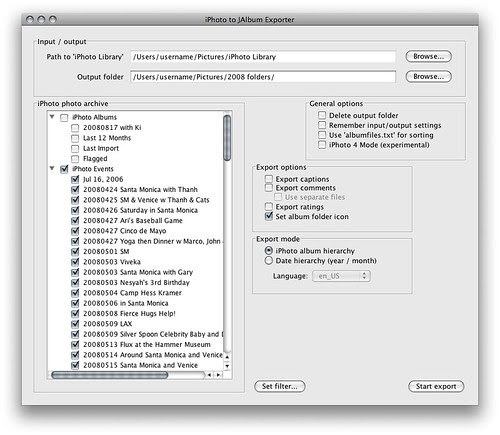Open the Set filter dialog
Viewport: 500px width, 435px height.
point(280,386)
